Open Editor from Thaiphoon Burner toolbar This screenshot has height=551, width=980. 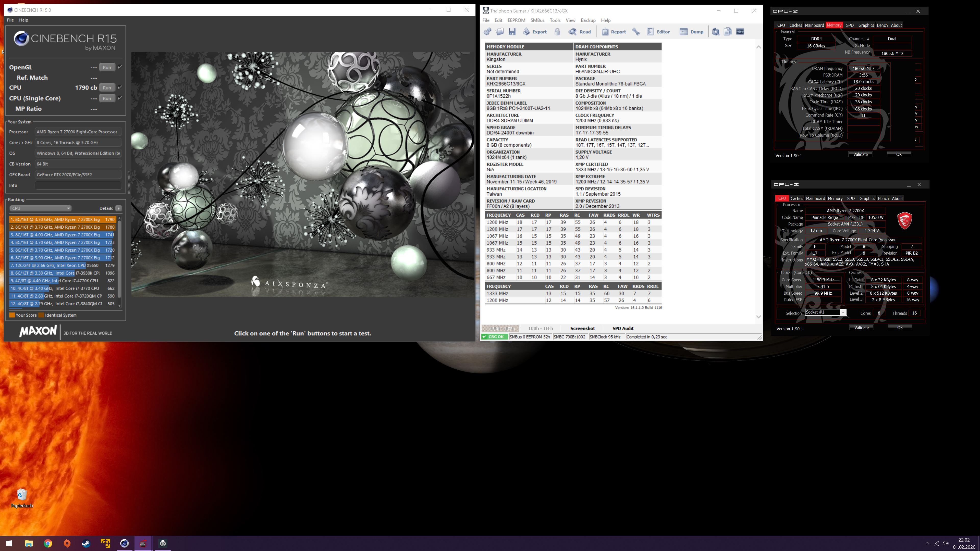tap(658, 32)
